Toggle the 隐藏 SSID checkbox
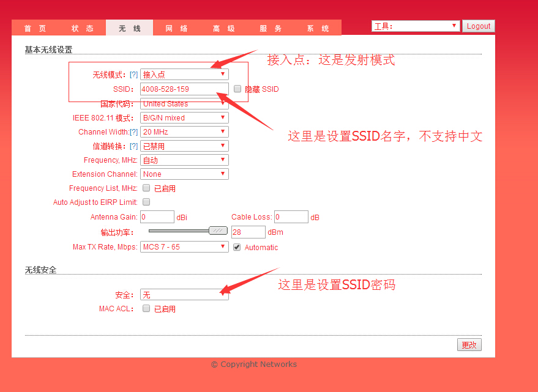Screen dimensions: 538x392 click(x=237, y=89)
